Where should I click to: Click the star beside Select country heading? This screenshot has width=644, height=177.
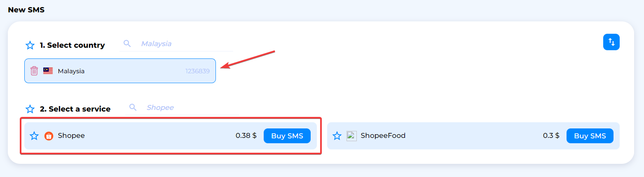click(x=30, y=45)
